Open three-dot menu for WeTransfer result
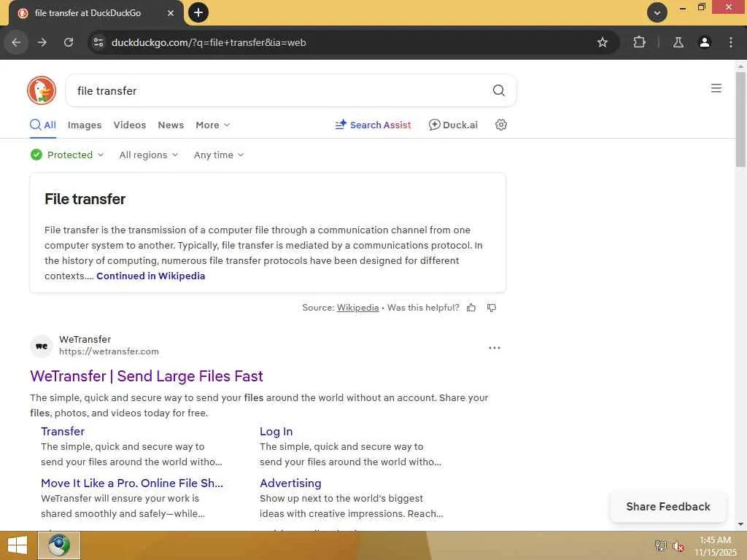Viewport: 747px width, 560px height. [x=495, y=348]
